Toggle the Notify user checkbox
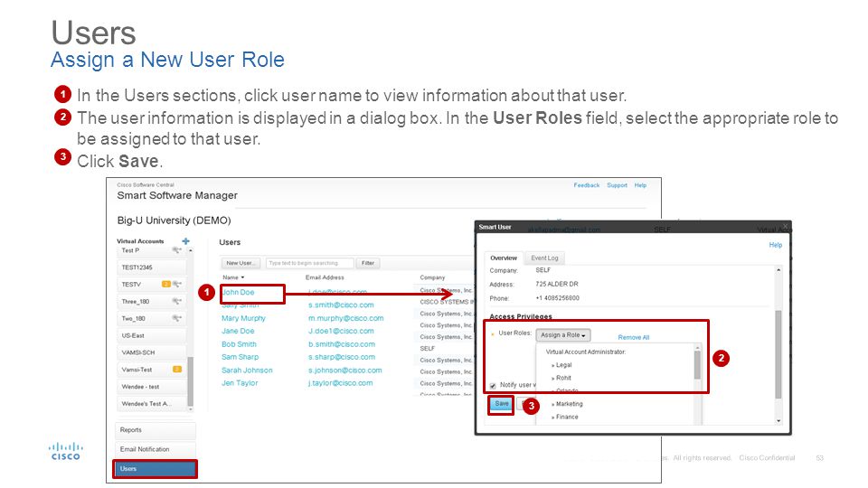868x488 pixels. point(494,386)
